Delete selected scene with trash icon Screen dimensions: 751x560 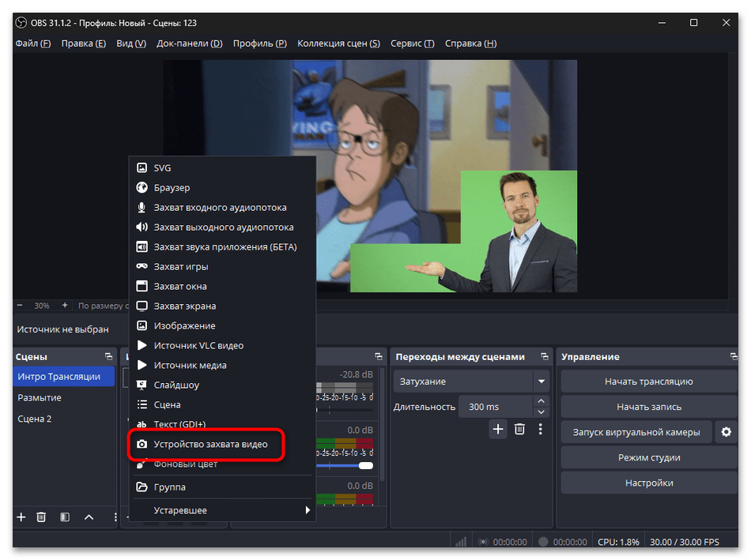pyautogui.click(x=41, y=517)
